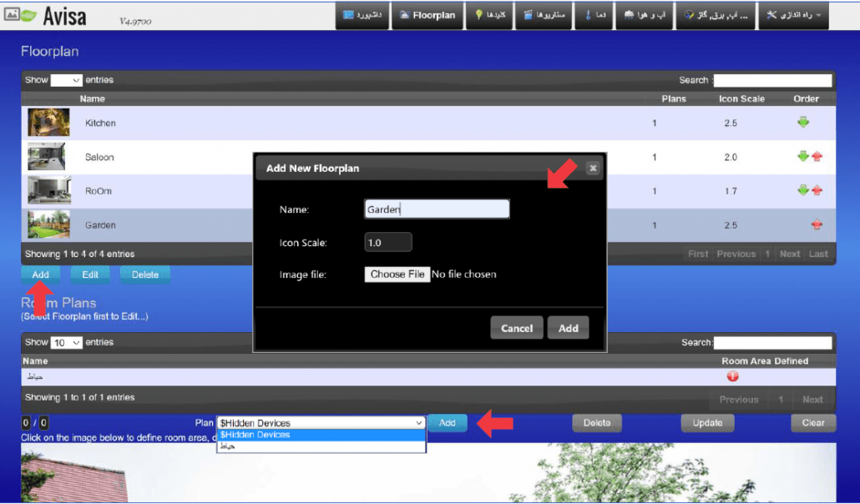Click the garden room plan image
860x504 pixels.
coord(428,475)
